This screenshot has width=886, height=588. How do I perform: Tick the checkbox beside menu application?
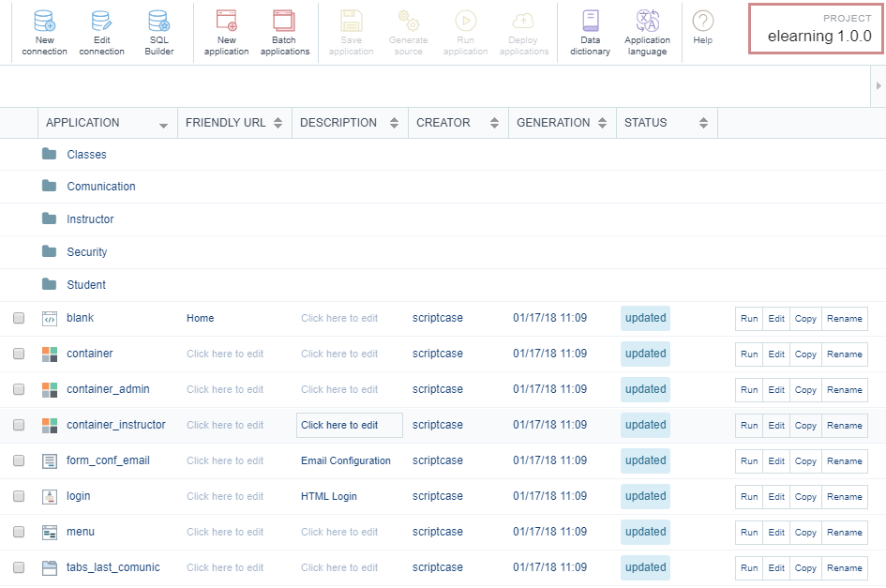tap(19, 532)
